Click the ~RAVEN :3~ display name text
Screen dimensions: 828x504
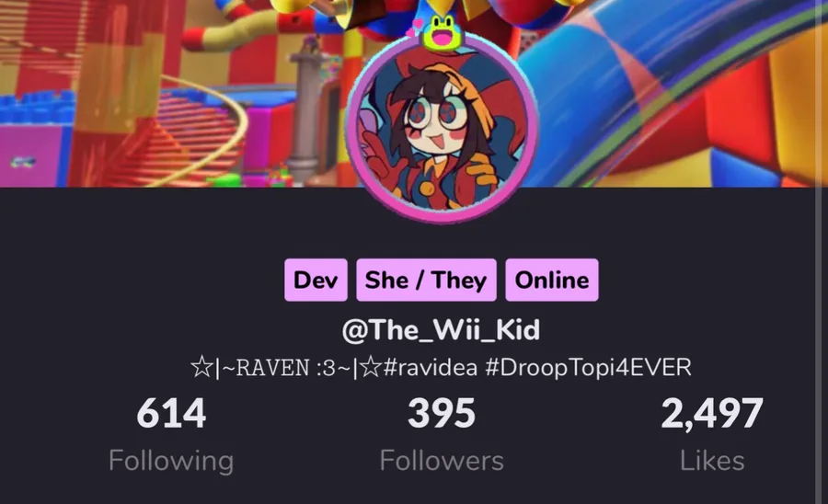(286, 367)
